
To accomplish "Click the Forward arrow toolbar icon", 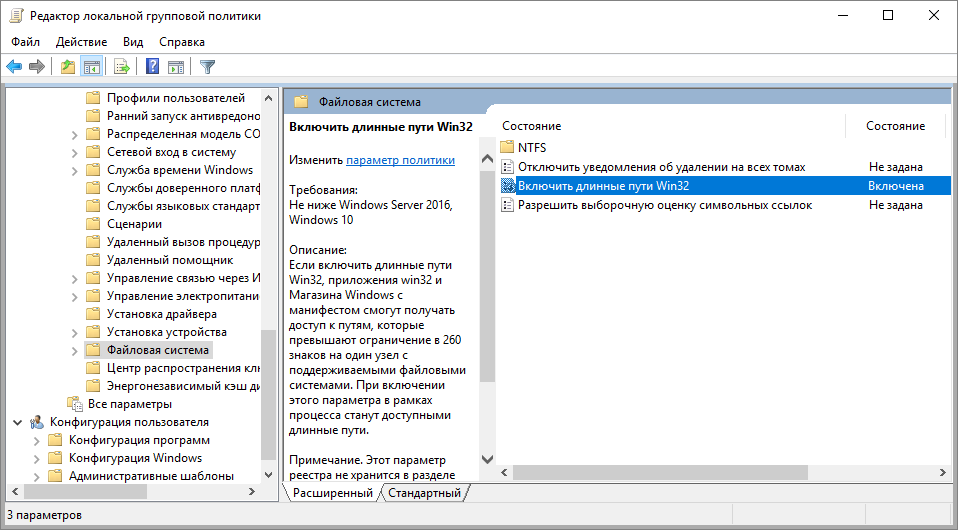I will coord(37,67).
